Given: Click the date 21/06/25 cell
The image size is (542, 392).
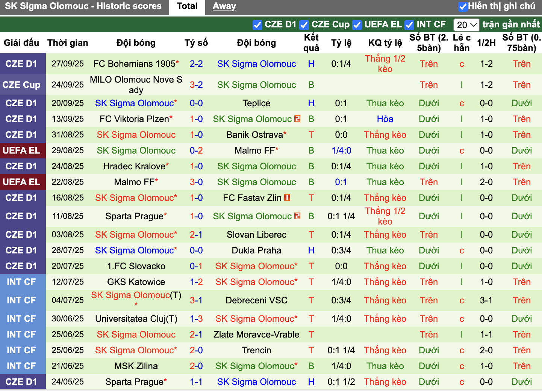Looking at the screenshot, I should 68,366.
